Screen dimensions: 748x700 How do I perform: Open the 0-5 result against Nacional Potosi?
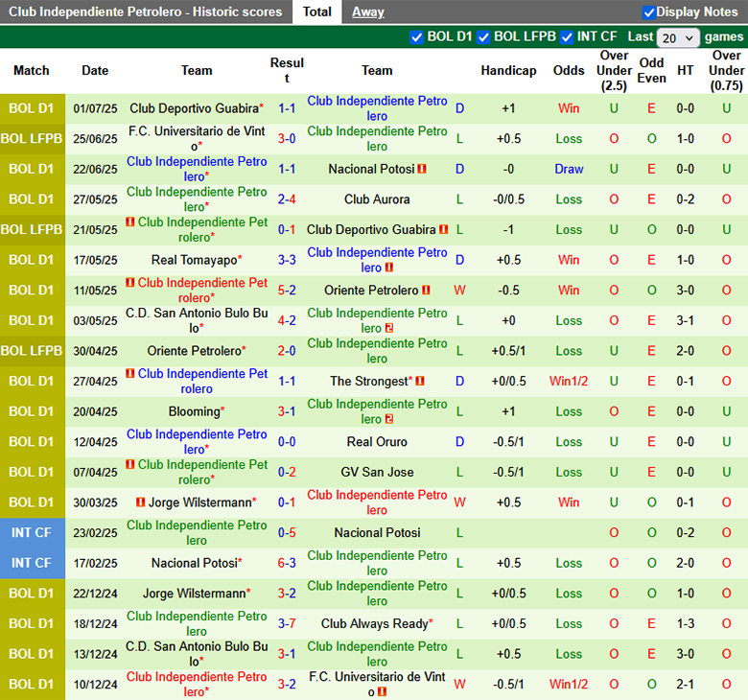[287, 532]
